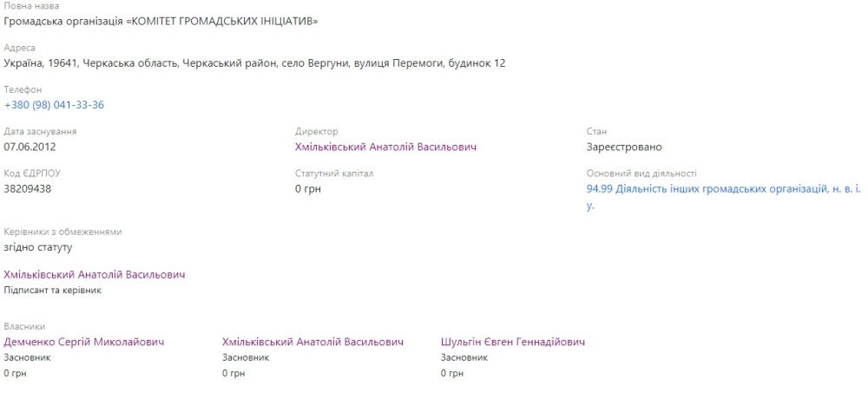Click the organization full name text
Screen dimensions: 868x399
pos(161,21)
